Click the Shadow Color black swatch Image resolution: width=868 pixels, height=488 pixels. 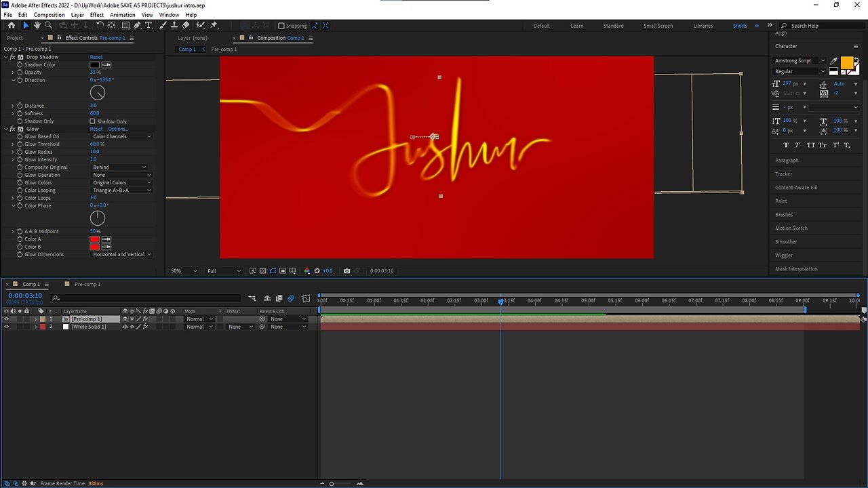tap(94, 64)
